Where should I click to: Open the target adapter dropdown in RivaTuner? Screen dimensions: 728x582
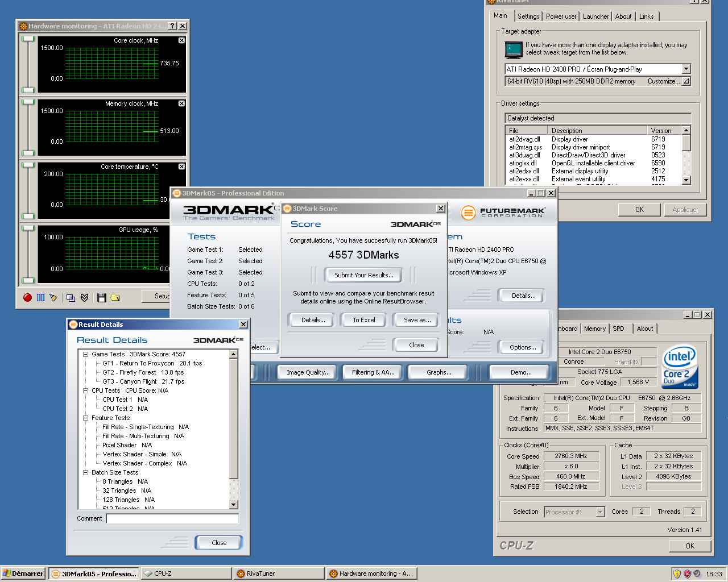(686, 69)
